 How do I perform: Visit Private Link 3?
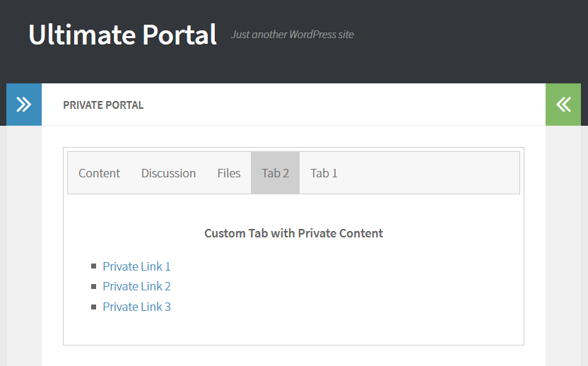pos(136,307)
